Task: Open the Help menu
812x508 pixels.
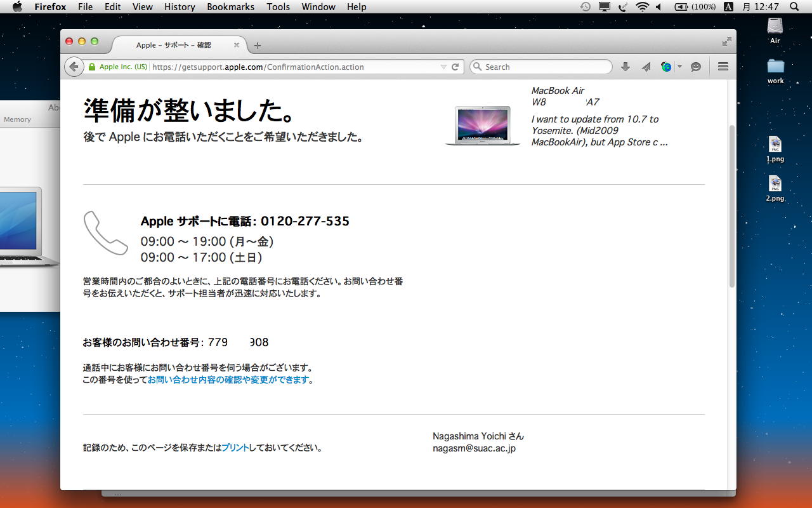Action: [x=357, y=7]
